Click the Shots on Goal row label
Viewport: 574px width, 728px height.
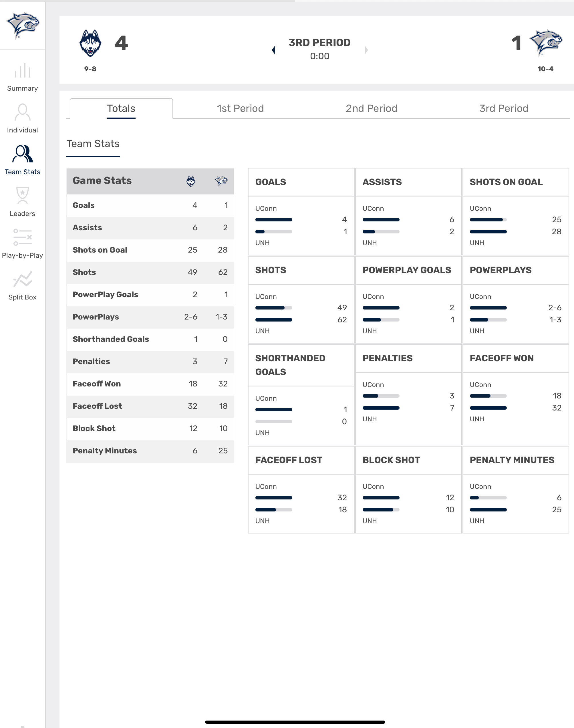tap(100, 250)
